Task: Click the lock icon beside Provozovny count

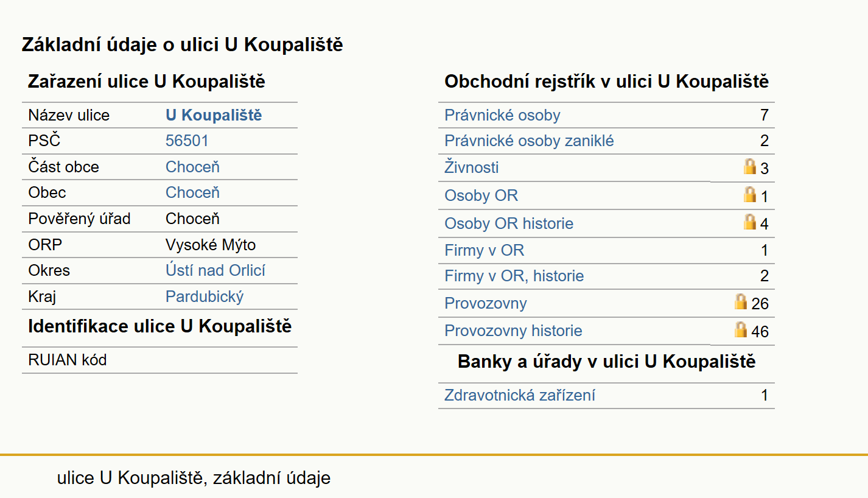Action: [x=741, y=301]
